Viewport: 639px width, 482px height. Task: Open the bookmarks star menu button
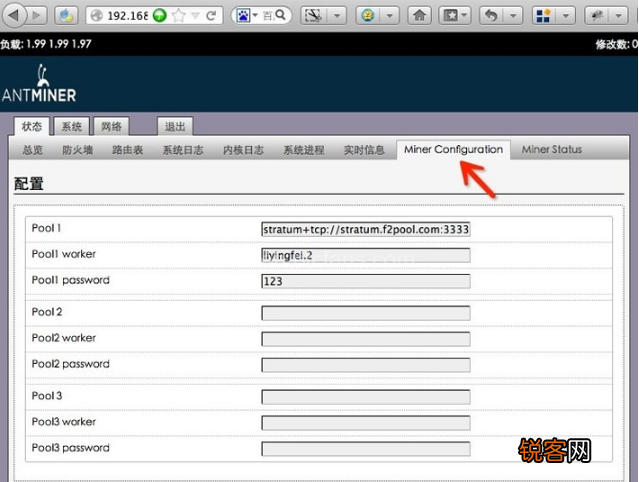coord(454,15)
